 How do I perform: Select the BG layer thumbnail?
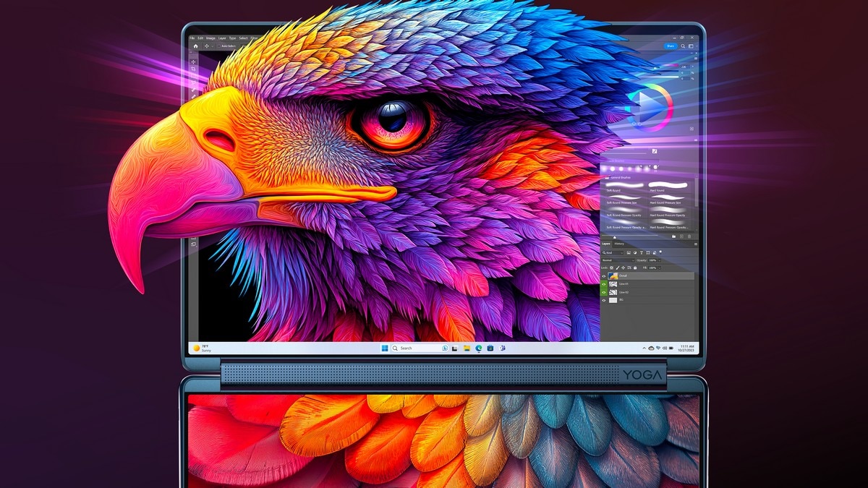[613, 300]
